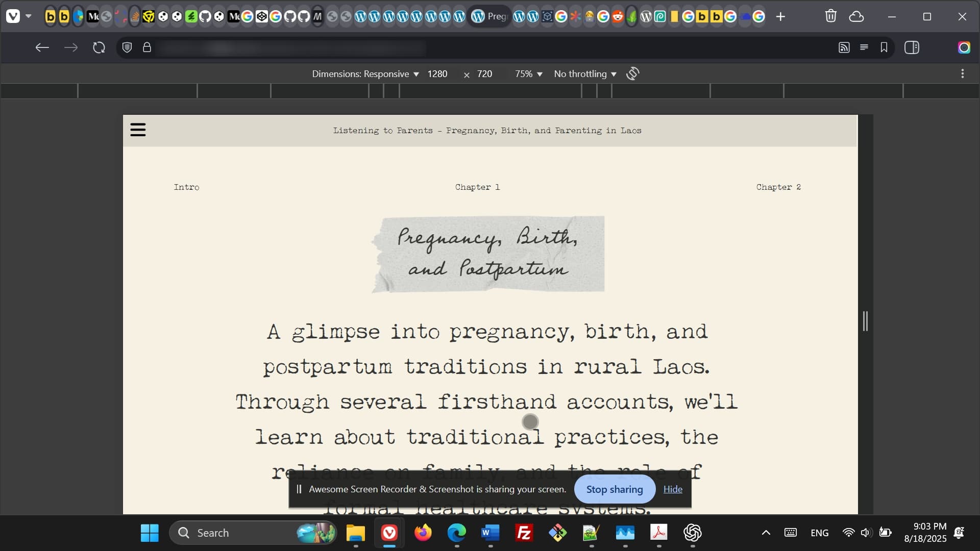
Task: Click the shield tracker-blocker icon
Action: click(x=127, y=47)
